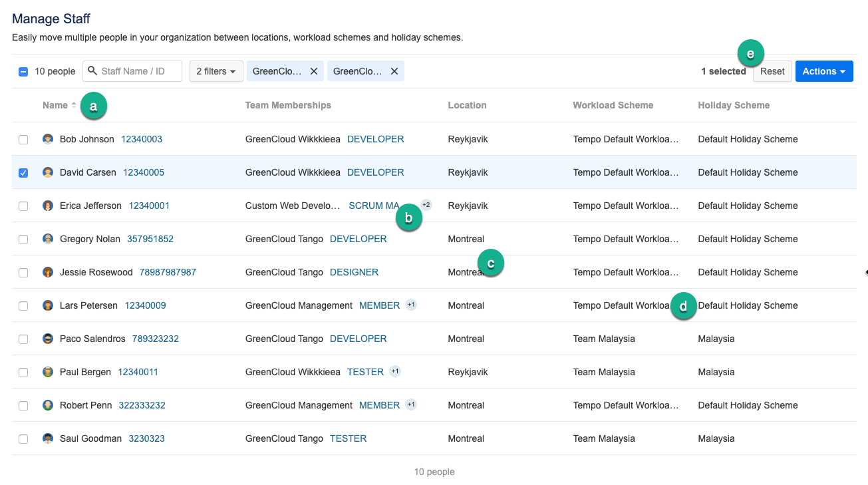The height and width of the screenshot is (485, 868).
Task: Open the Actions dropdown menu
Action: (x=823, y=71)
